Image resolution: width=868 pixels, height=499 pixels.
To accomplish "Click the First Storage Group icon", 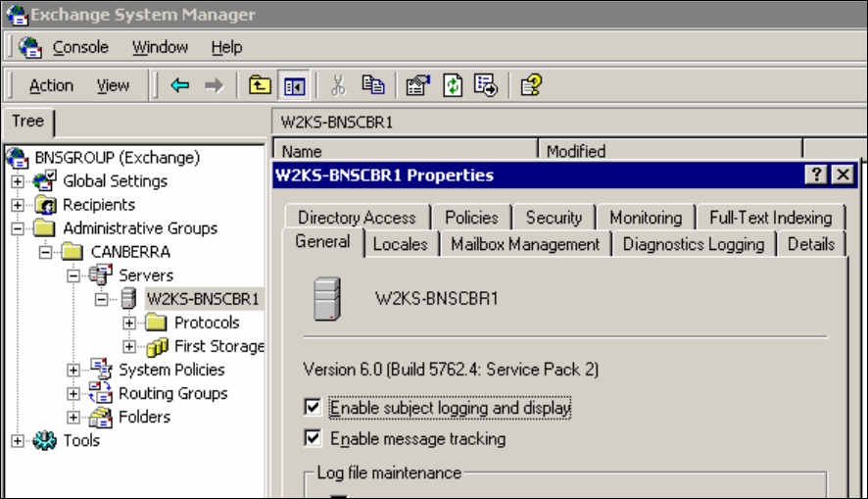I will point(157,347).
